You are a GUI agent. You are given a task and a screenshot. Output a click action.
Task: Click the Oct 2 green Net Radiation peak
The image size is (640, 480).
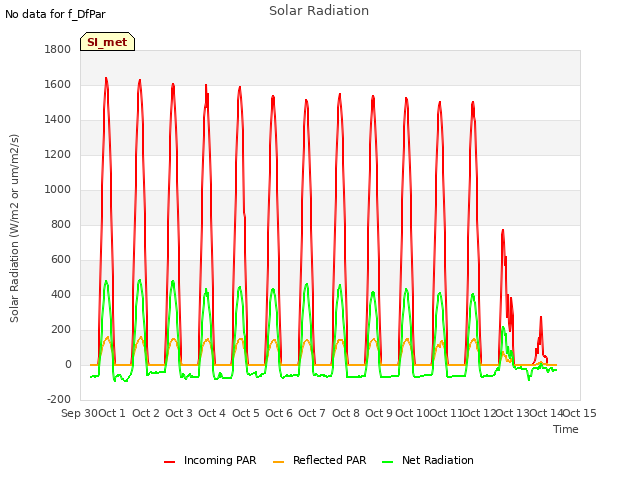pos(140,280)
